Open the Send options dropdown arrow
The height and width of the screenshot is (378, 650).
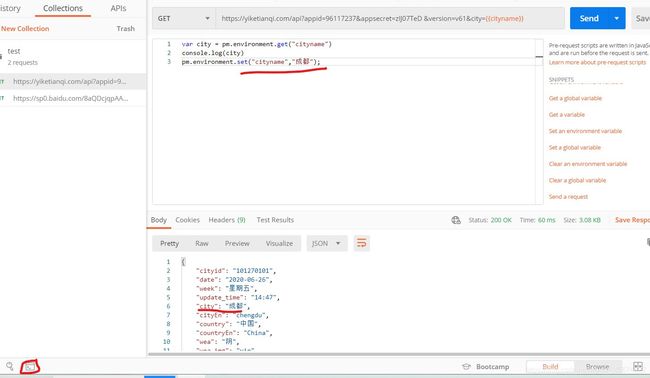coord(616,18)
